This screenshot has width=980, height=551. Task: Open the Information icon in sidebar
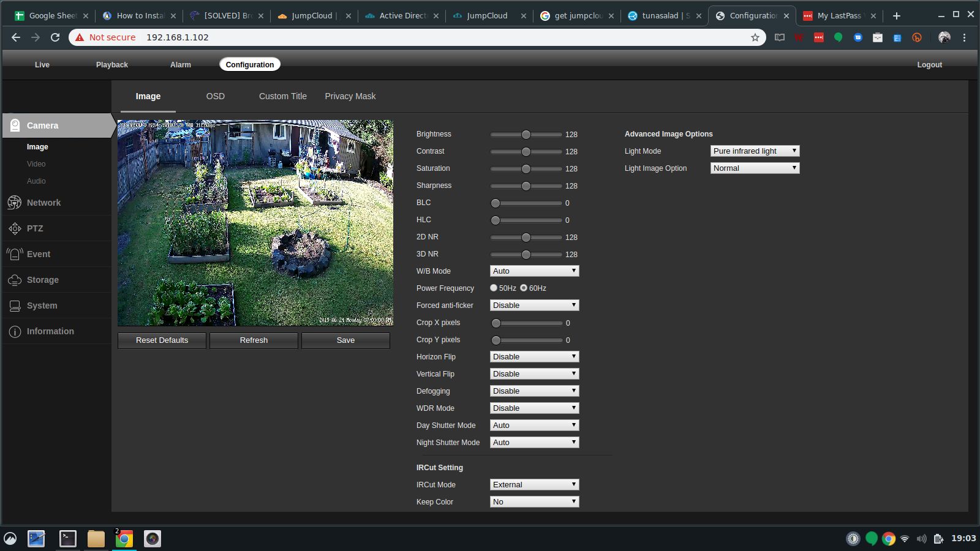pos(15,331)
